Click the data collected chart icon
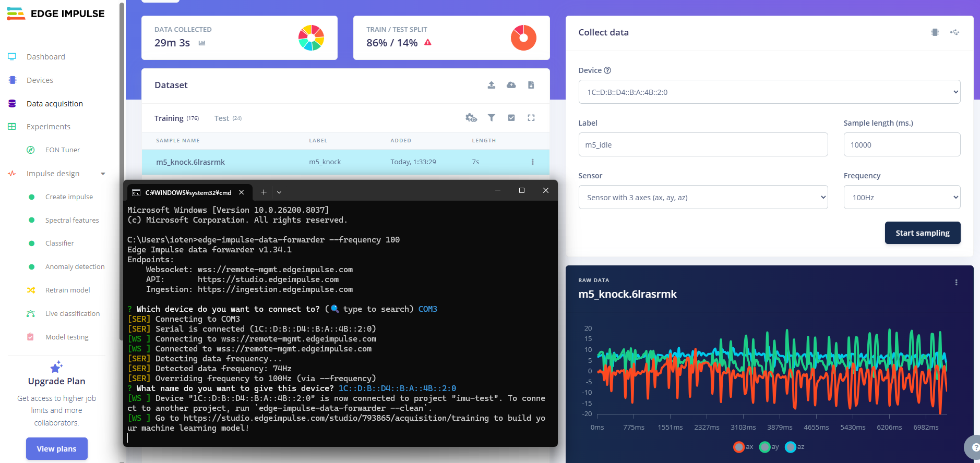The width and height of the screenshot is (980, 463). [x=202, y=43]
